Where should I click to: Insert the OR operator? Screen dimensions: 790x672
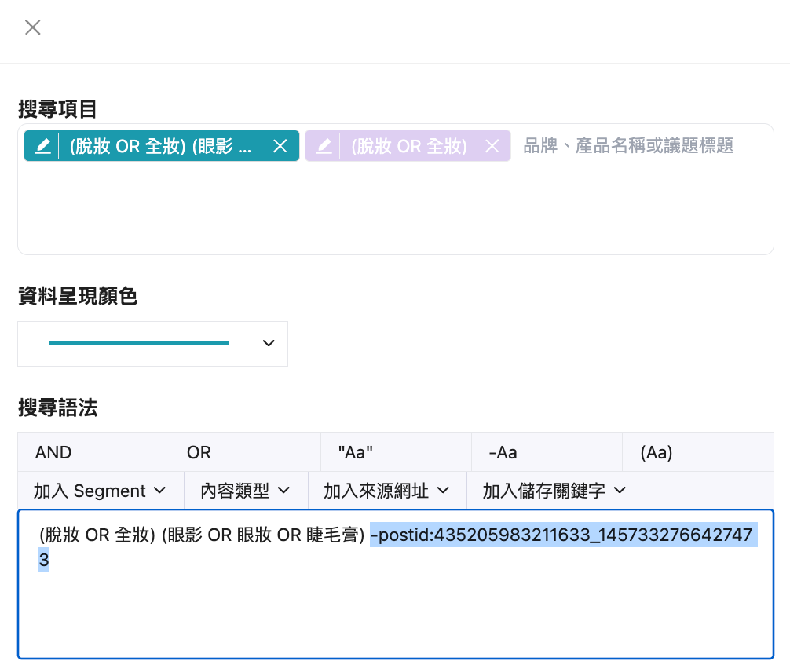point(245,452)
